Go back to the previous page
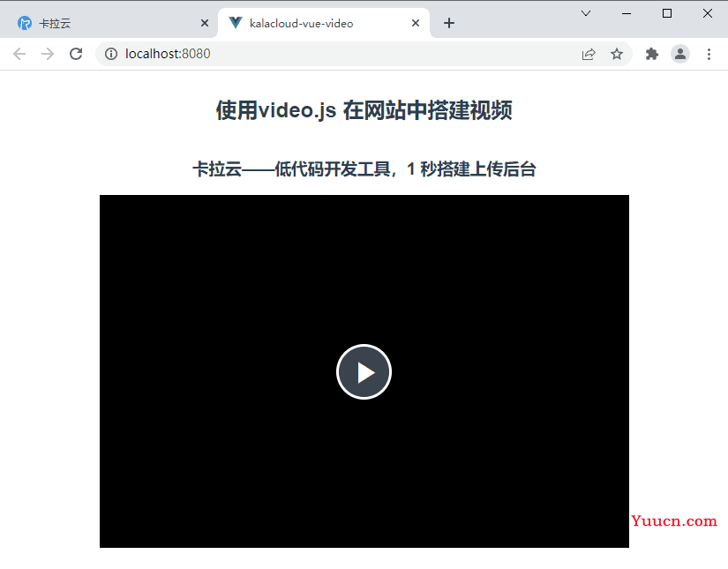728x569 pixels. point(19,54)
